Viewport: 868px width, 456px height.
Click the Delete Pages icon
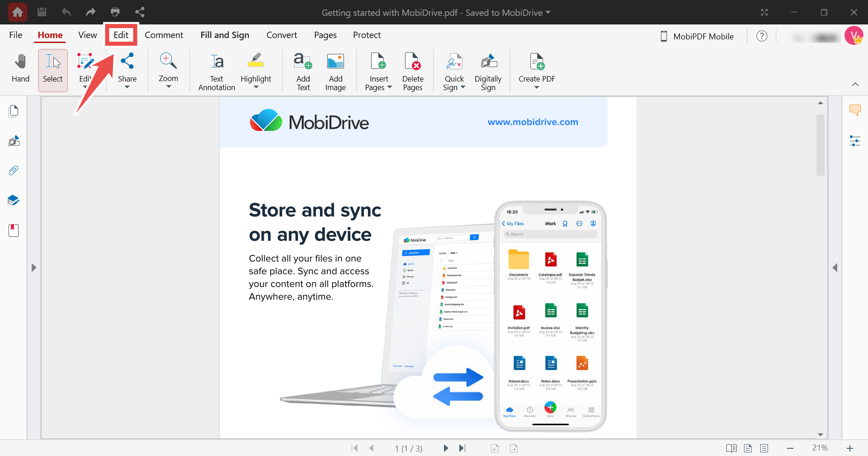[412, 72]
